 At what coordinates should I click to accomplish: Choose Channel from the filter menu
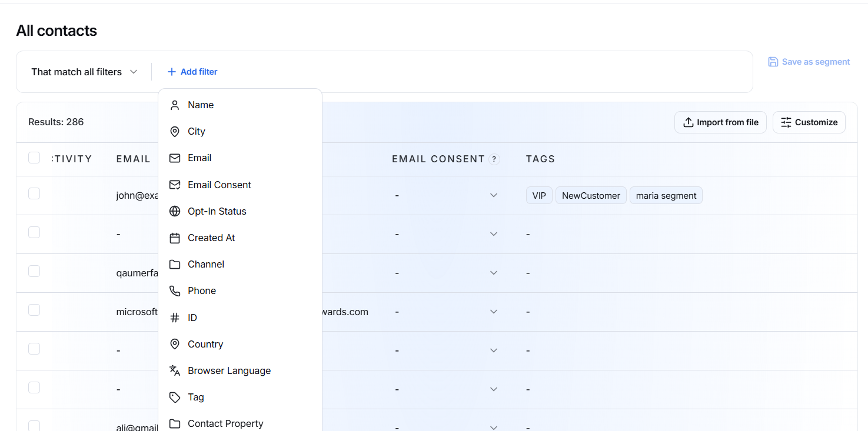click(240, 265)
